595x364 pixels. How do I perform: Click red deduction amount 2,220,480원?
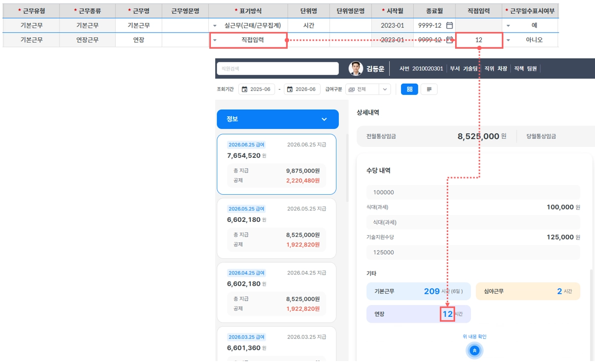303,181
